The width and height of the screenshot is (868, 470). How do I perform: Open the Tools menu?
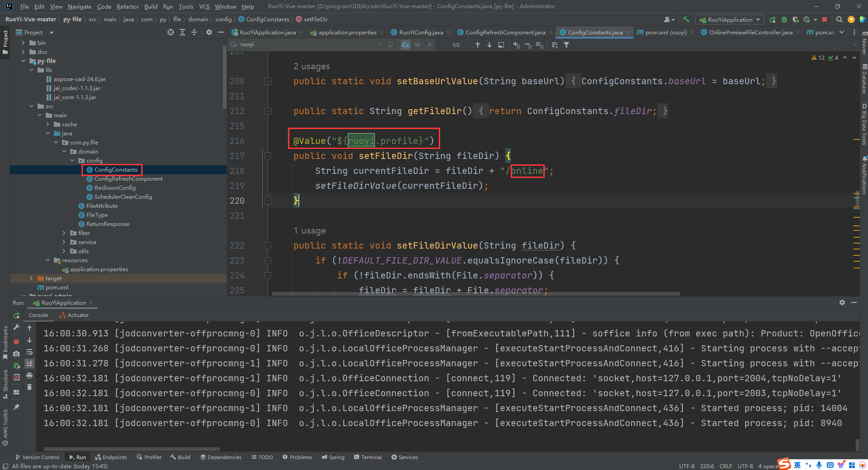(x=186, y=6)
